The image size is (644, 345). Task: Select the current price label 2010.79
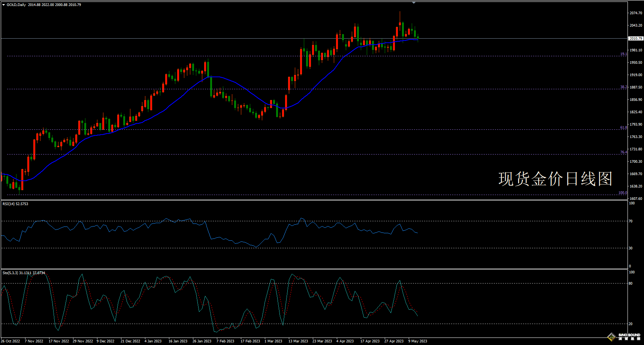tap(636, 38)
